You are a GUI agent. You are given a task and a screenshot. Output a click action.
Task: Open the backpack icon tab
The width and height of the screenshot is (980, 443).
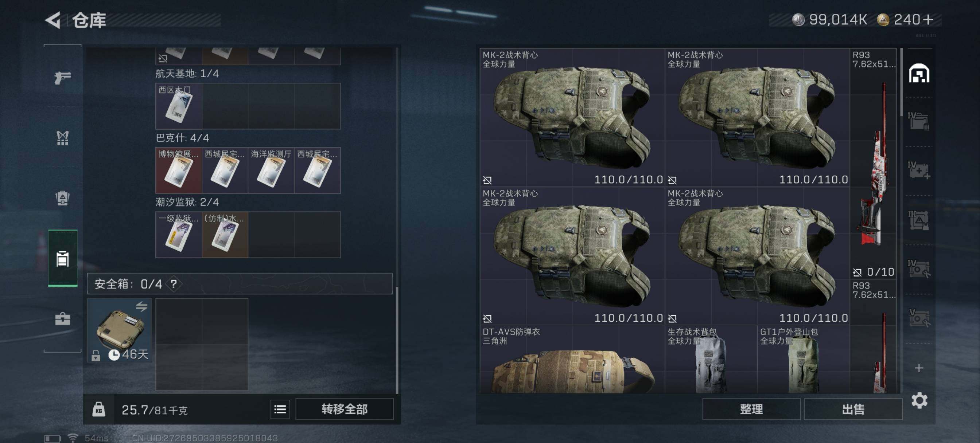(x=62, y=198)
